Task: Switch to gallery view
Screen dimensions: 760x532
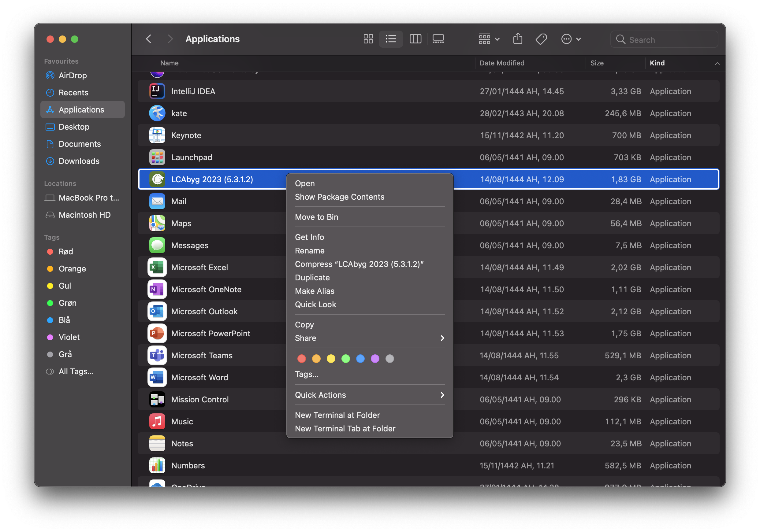Action: coord(438,39)
